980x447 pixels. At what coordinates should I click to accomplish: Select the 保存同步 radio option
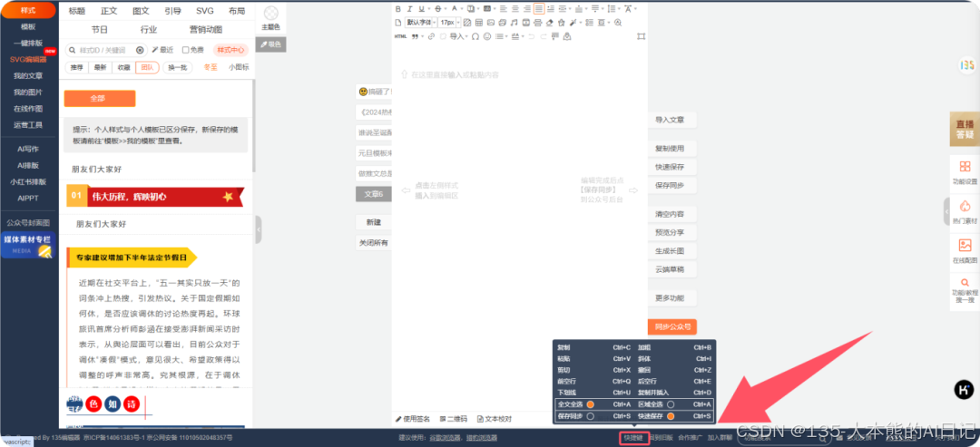point(590,416)
